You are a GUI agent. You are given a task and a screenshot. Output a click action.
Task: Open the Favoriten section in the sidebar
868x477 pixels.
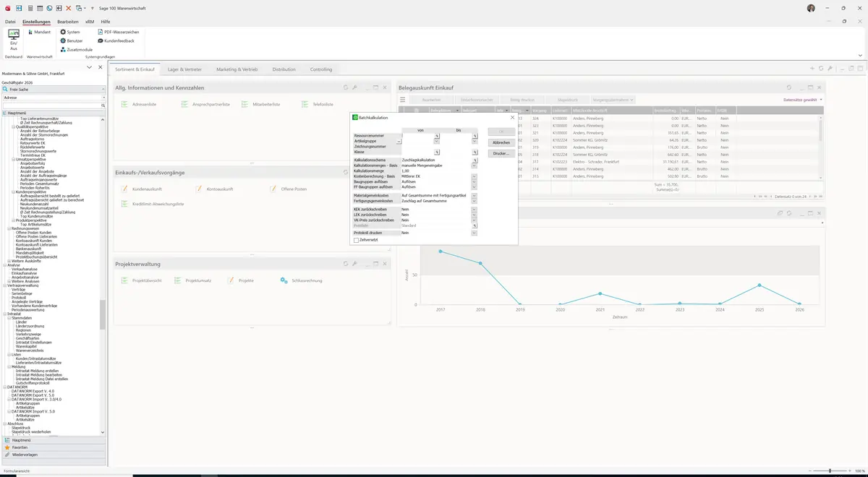(x=54, y=447)
